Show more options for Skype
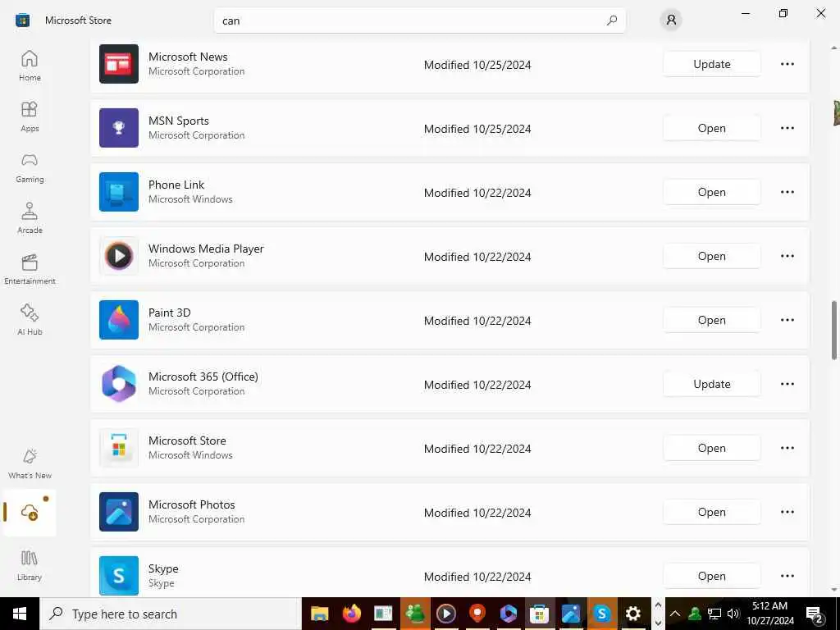 787,576
